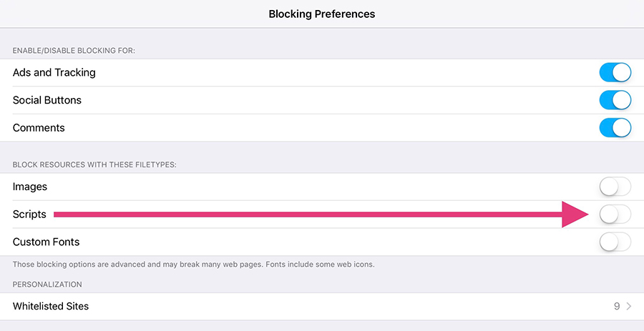Select the Ads and Tracking label
The image size is (644, 331).
(54, 72)
